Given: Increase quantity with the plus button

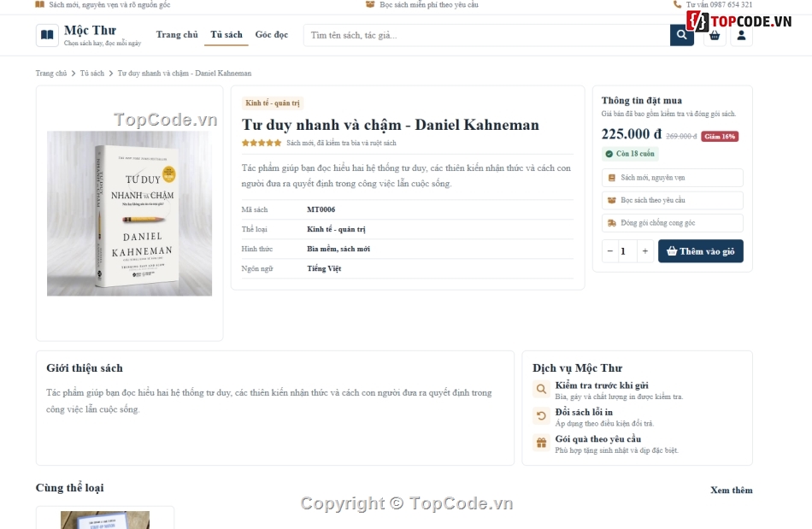Looking at the screenshot, I should point(644,251).
